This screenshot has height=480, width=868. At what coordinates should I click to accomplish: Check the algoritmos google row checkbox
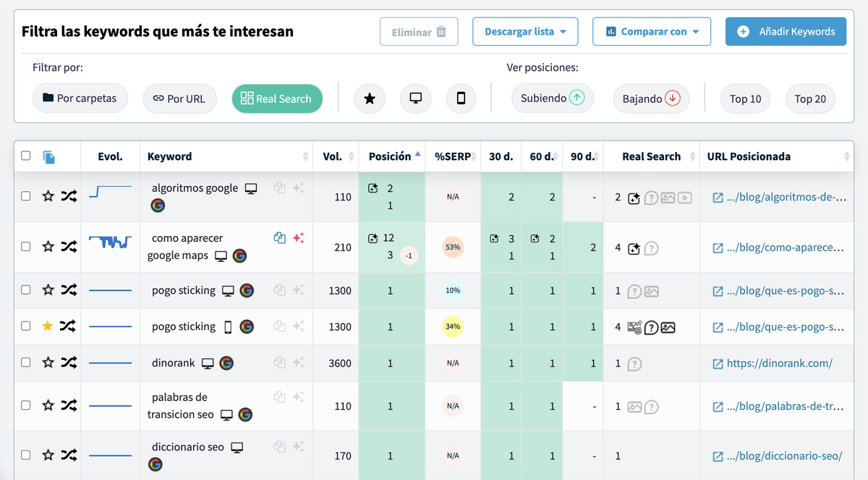26,195
